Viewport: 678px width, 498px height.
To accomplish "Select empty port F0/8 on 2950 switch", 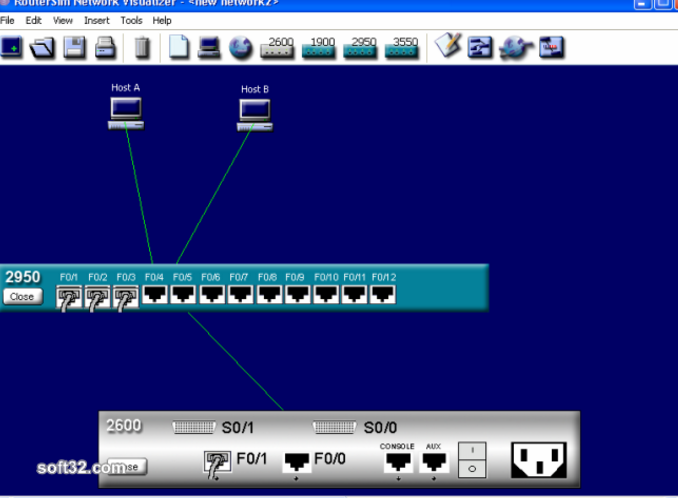I will pos(269,295).
